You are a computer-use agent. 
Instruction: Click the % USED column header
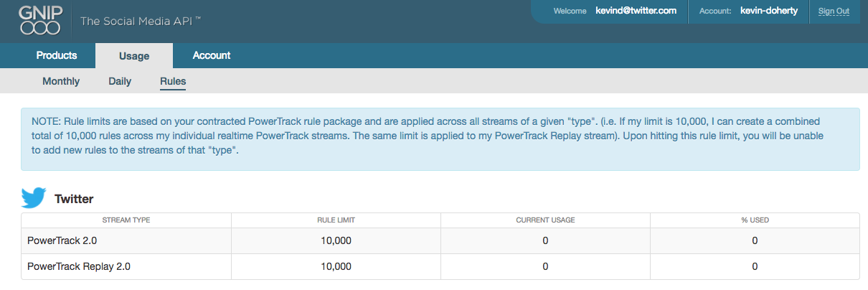(x=755, y=220)
